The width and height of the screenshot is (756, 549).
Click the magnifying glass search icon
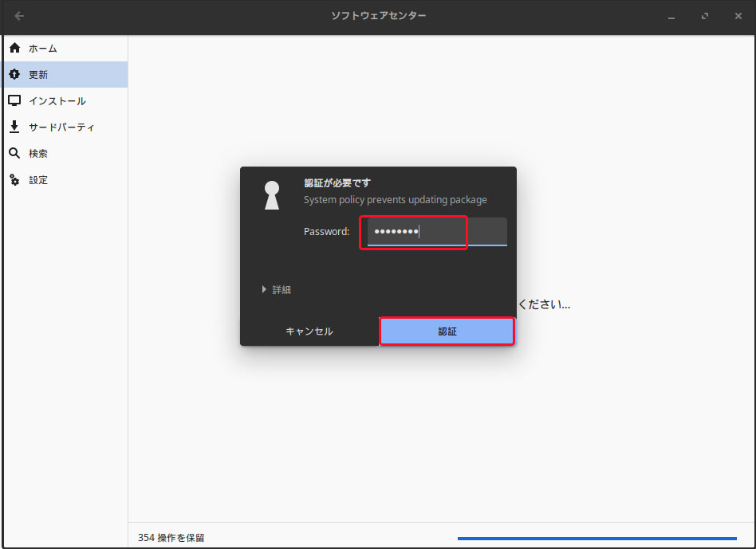point(14,154)
